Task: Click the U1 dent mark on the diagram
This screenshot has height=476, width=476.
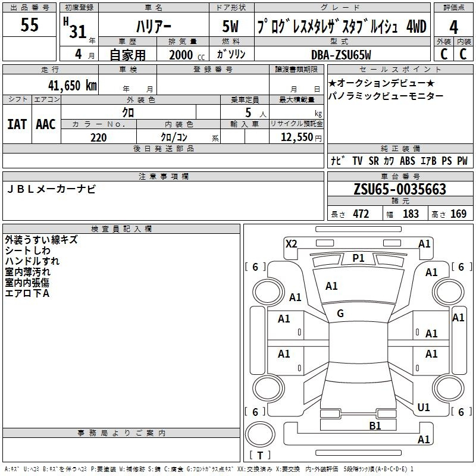Action: 424,408
